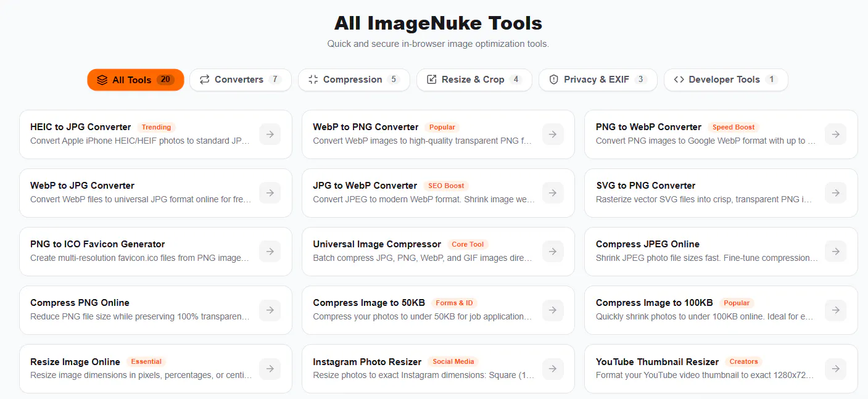The height and width of the screenshot is (399, 868).
Task: Click the Essential badge
Action: click(146, 361)
